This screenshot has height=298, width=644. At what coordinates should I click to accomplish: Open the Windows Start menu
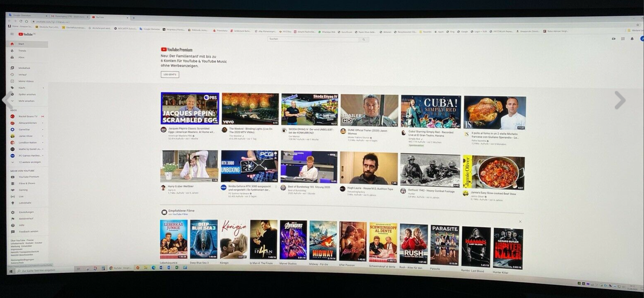11,271
